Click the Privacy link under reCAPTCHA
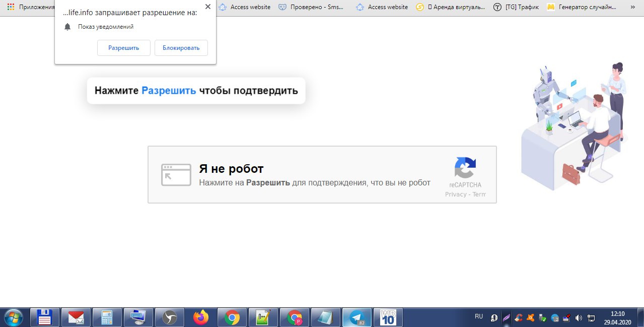Image resolution: width=644 pixels, height=327 pixels. click(456, 194)
